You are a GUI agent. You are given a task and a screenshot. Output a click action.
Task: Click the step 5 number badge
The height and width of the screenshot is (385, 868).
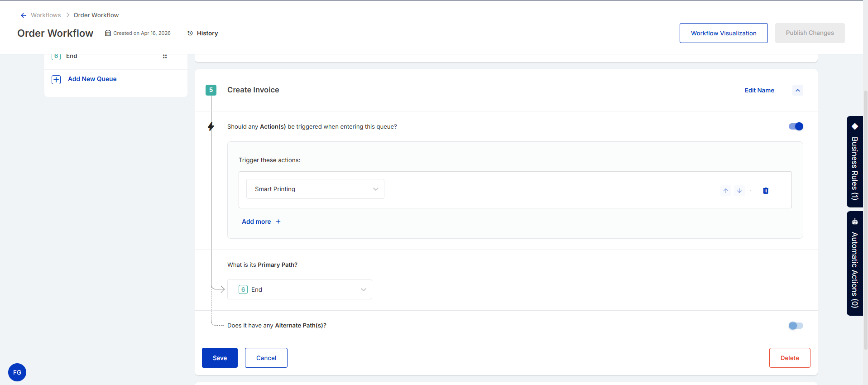[x=211, y=90]
